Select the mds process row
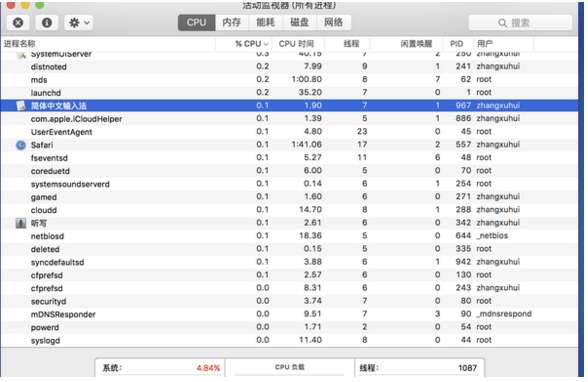588x382 pixels. pyautogui.click(x=289, y=79)
